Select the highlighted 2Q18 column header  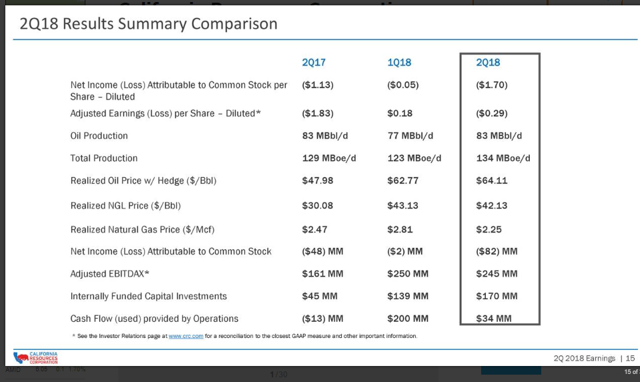click(488, 62)
